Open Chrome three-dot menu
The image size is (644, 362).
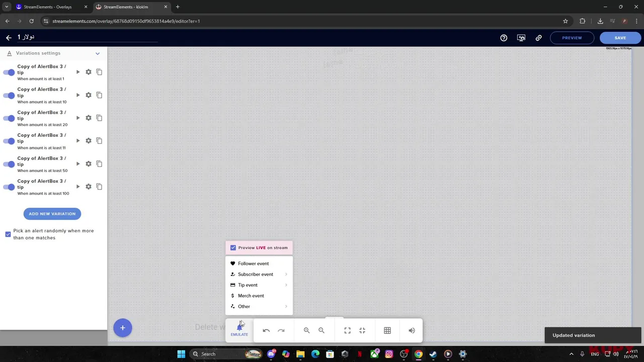pos(636,21)
